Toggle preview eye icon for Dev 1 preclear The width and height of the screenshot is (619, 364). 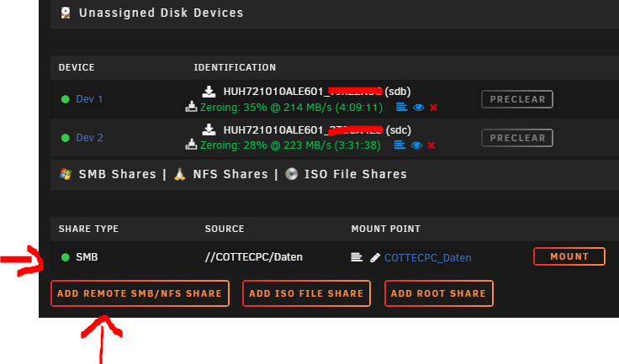point(419,108)
